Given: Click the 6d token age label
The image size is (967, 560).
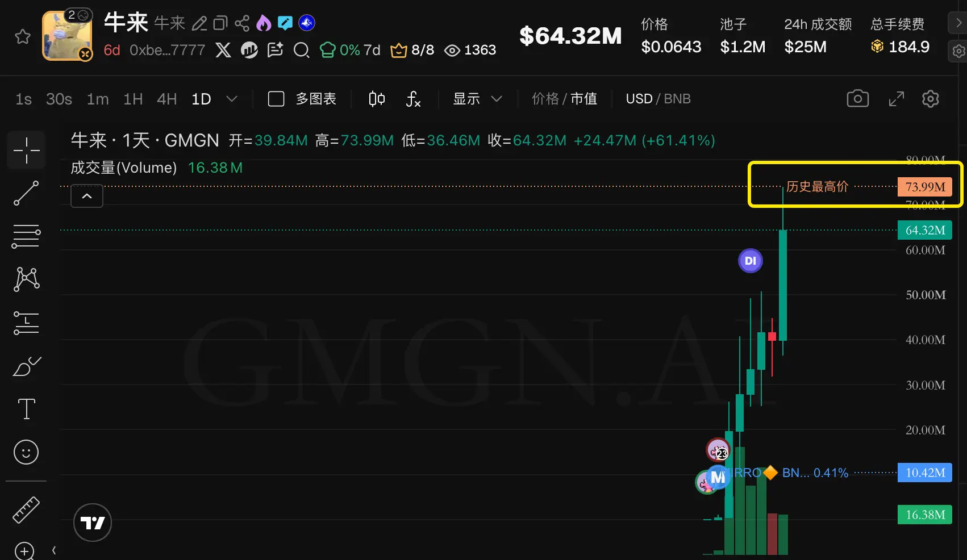Looking at the screenshot, I should pos(112,50).
